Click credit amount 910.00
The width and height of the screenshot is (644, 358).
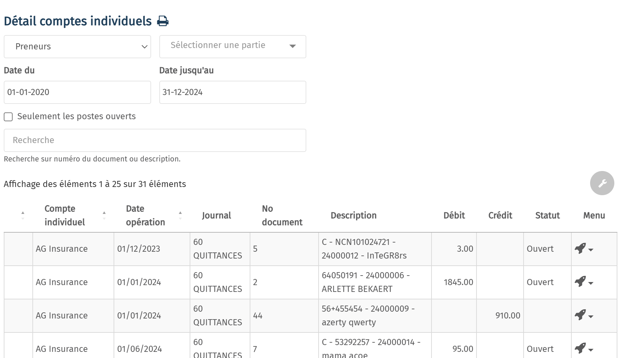(508, 315)
